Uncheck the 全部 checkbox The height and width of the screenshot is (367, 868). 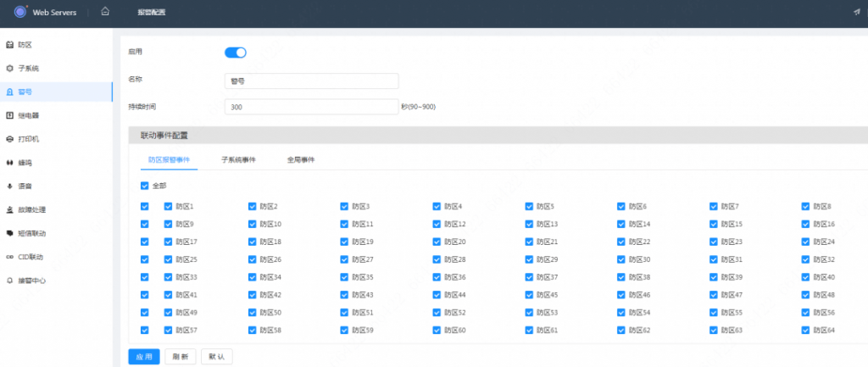point(145,186)
